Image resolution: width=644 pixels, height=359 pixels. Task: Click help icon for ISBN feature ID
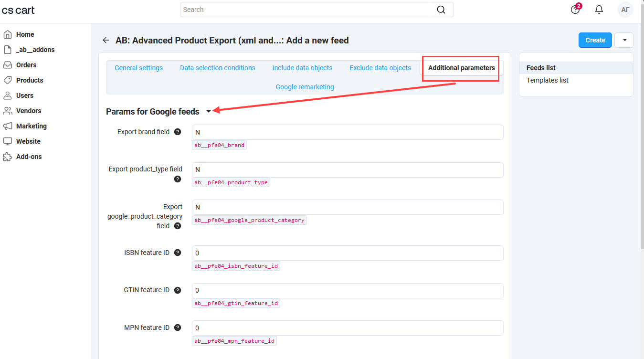point(178,253)
